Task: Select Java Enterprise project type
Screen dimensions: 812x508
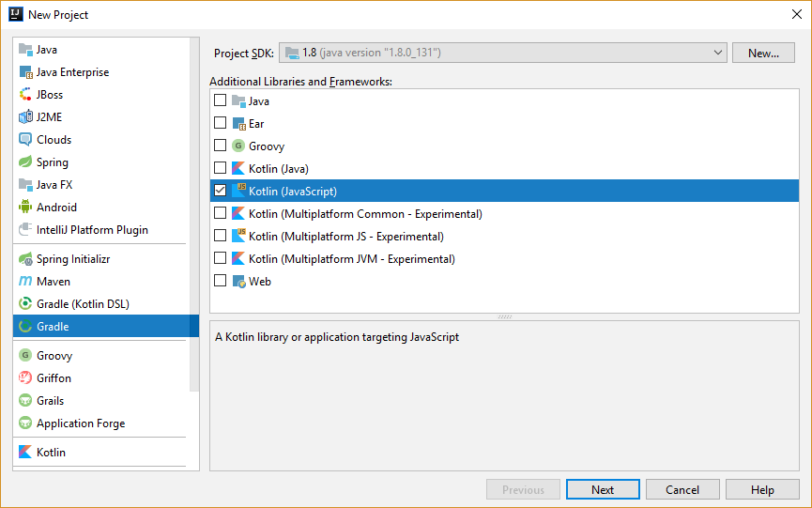Action: click(72, 72)
